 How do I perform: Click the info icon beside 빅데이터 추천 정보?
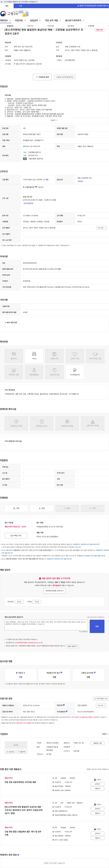click(x=18, y=855)
